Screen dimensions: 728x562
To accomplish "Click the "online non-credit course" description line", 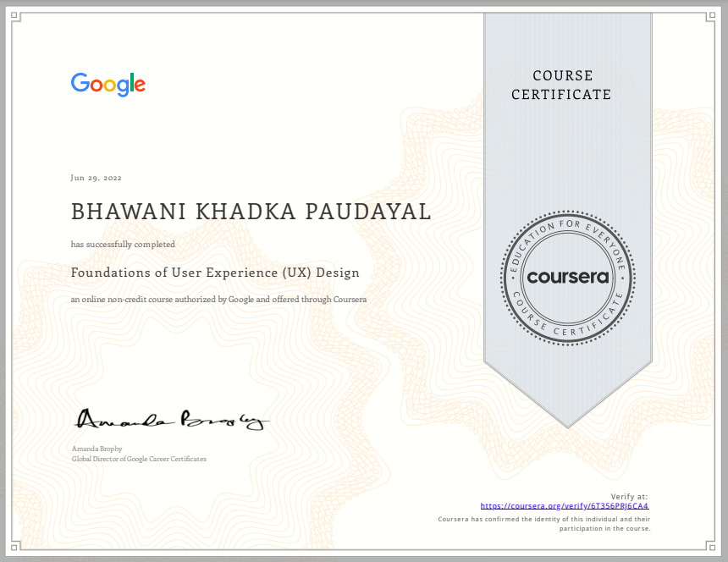I will tap(218, 300).
